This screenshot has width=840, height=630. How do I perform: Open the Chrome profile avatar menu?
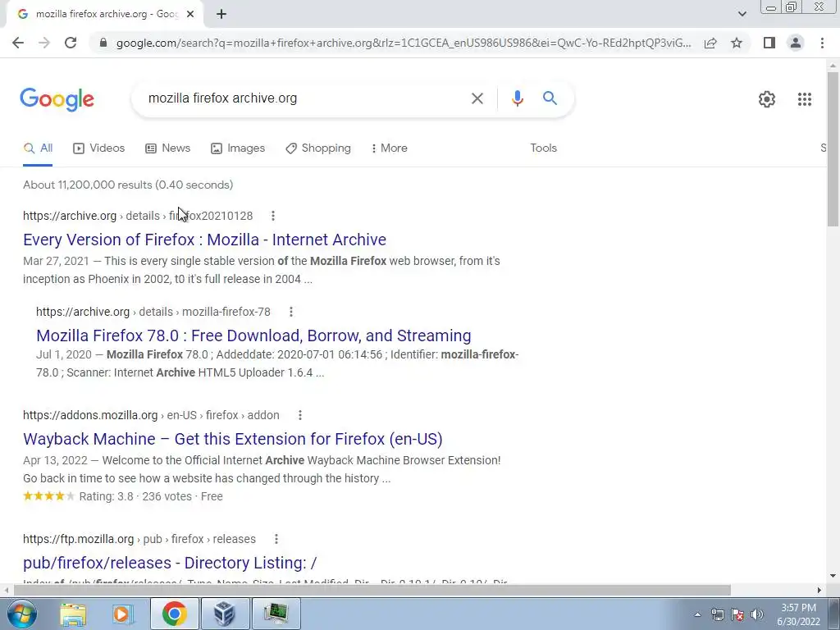pos(796,43)
